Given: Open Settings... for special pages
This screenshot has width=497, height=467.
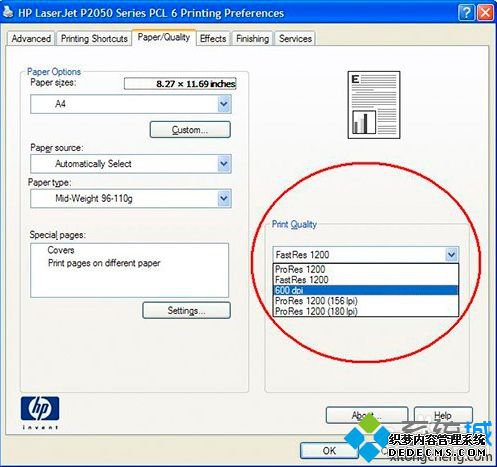Looking at the screenshot, I should [186, 310].
